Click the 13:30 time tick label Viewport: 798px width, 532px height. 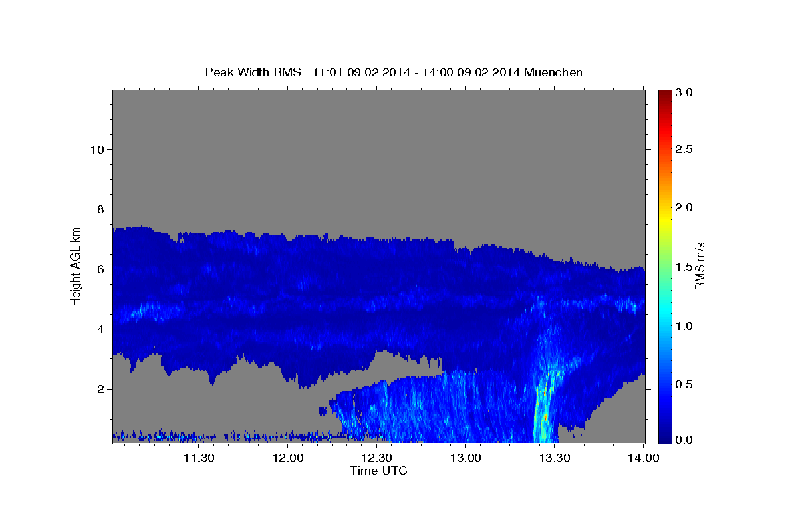(555, 458)
